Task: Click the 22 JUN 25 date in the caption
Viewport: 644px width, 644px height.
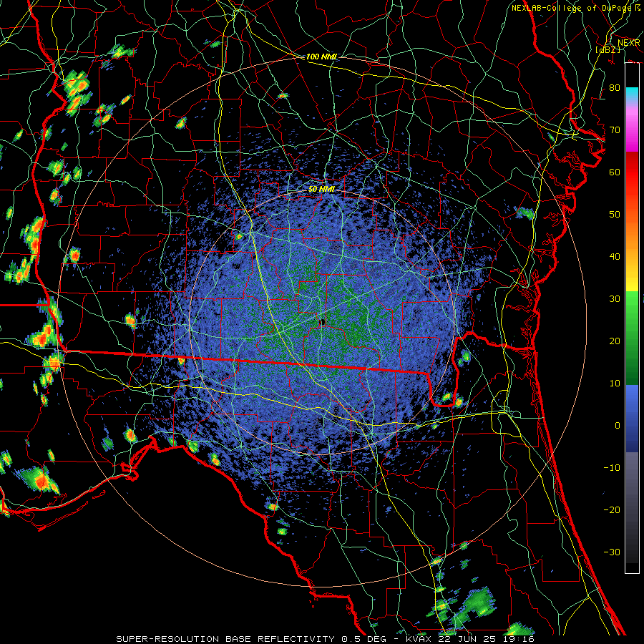Action: tap(468, 639)
